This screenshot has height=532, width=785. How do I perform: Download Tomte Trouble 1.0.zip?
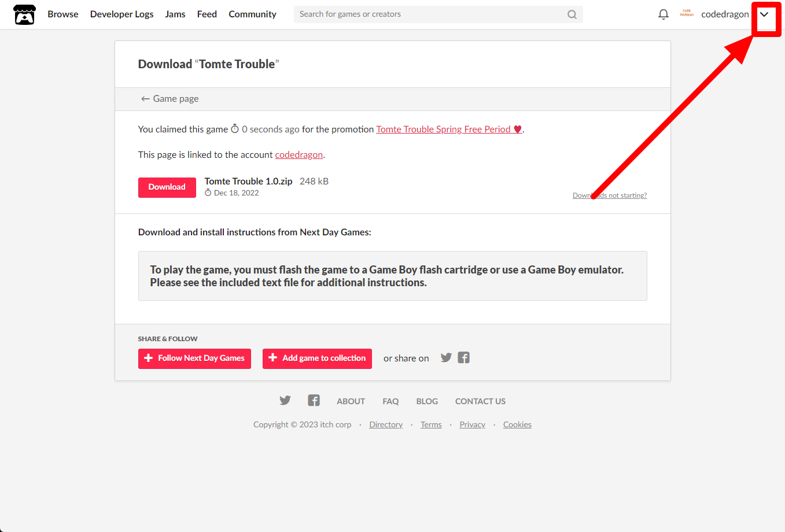tap(167, 187)
